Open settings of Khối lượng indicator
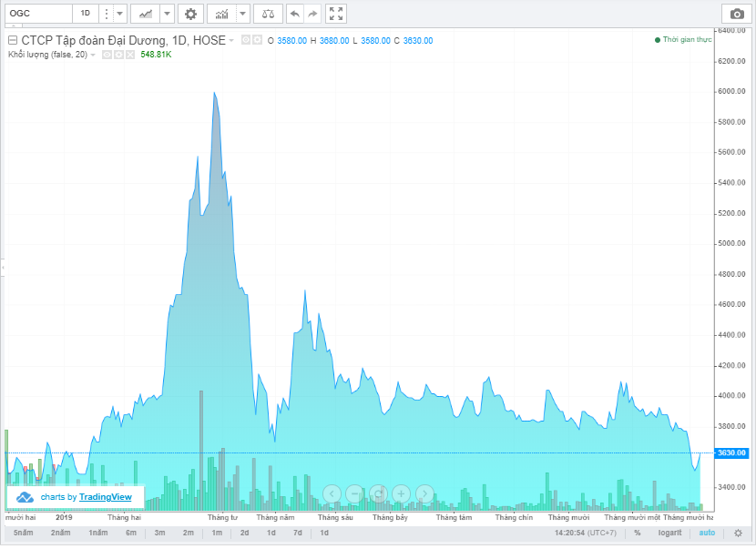This screenshot has width=756, height=549. point(118,55)
